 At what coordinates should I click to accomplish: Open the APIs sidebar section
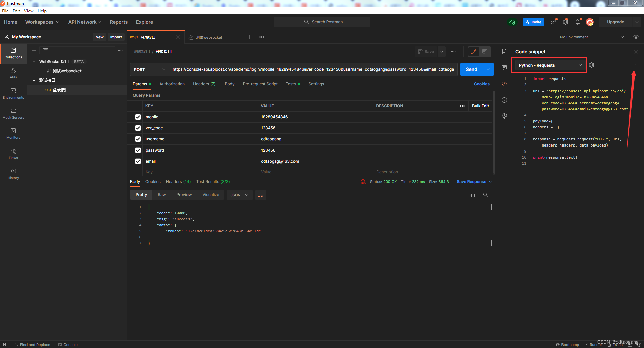click(x=13, y=73)
